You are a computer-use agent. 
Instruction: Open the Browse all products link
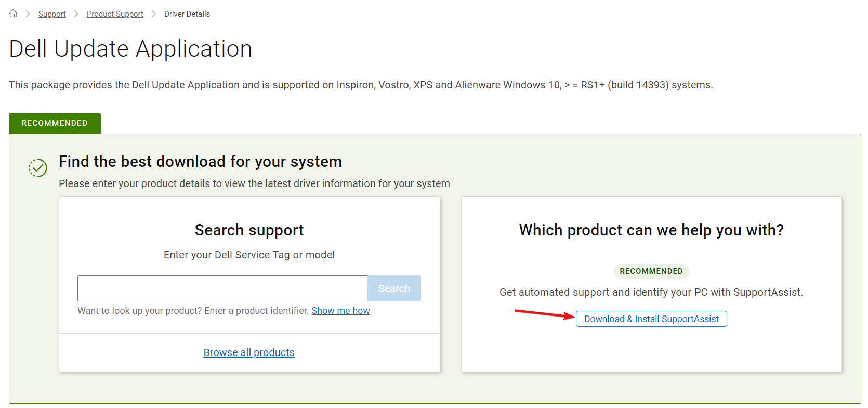point(249,352)
